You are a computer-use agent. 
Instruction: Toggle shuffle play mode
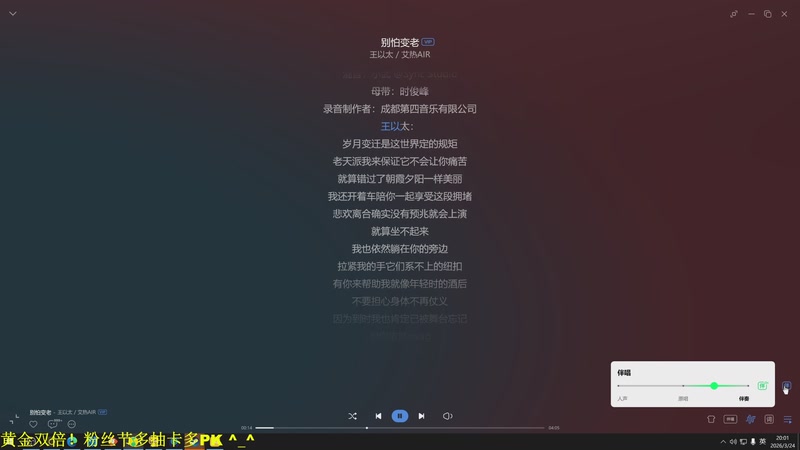tap(353, 416)
